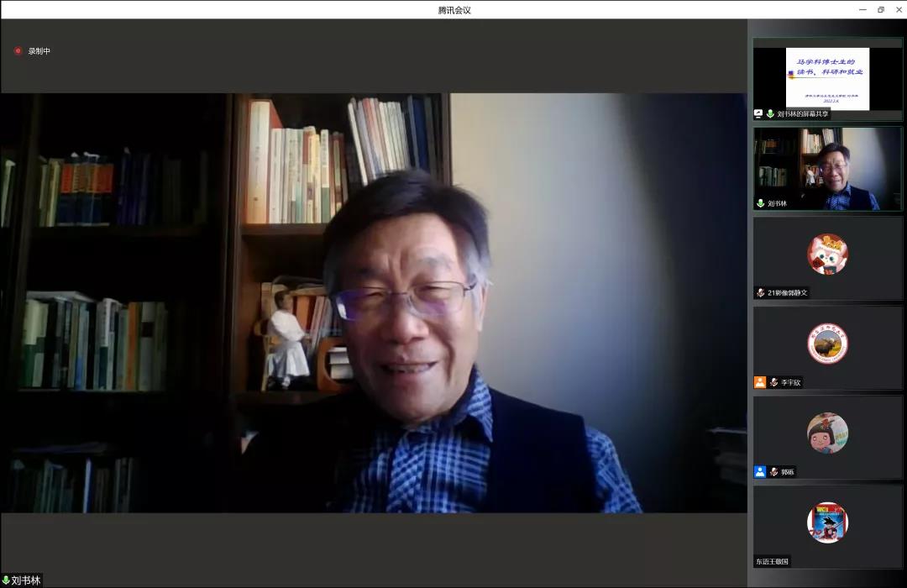This screenshot has height=588, width=907.
Task: Maximize the 腾讯会议 window
Action: [x=880, y=9]
